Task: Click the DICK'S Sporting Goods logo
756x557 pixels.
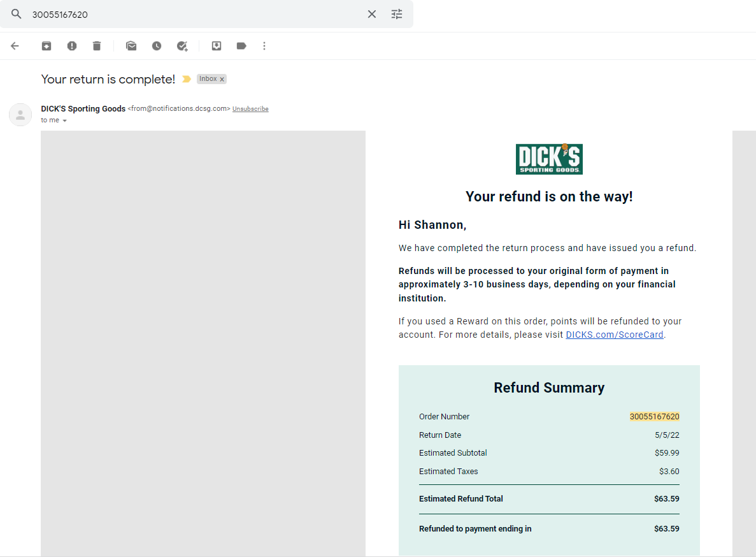Action: coord(549,159)
